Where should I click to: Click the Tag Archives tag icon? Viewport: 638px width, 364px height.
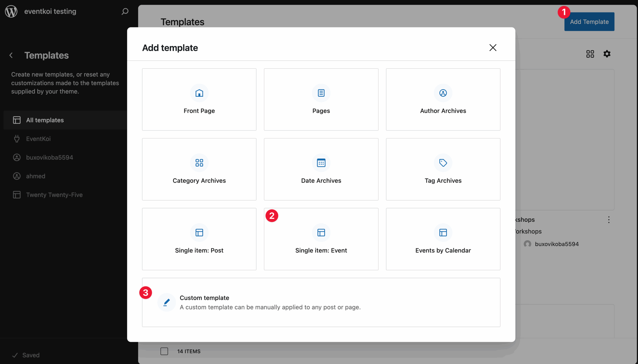coord(443,163)
